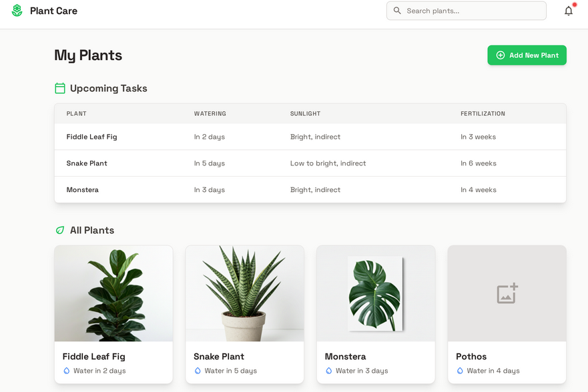The image size is (588, 392).
Task: Open the notifications bell
Action: coord(569,11)
